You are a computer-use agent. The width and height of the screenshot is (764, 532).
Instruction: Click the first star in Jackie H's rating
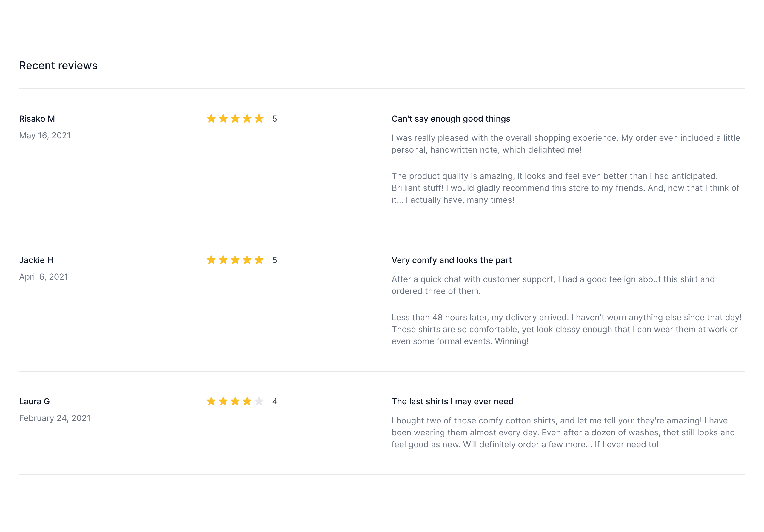pyautogui.click(x=211, y=260)
